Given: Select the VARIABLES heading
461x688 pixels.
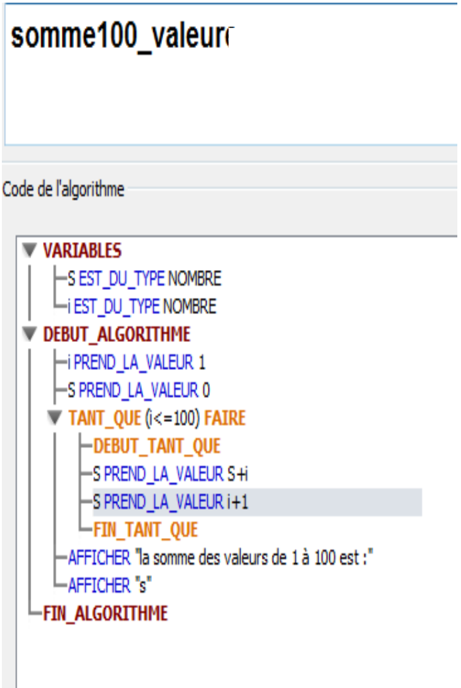Looking at the screenshot, I should pyautogui.click(x=82, y=251).
